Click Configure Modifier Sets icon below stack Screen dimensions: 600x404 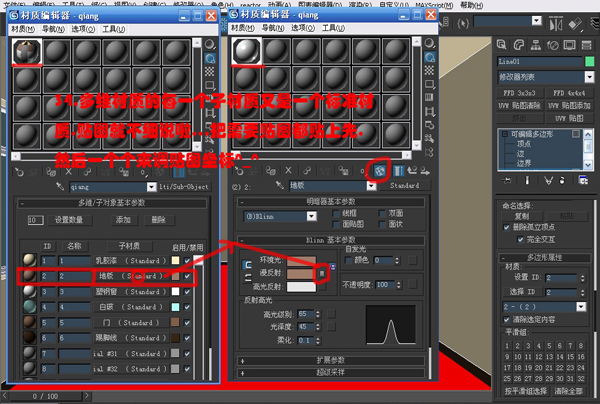coord(583,180)
